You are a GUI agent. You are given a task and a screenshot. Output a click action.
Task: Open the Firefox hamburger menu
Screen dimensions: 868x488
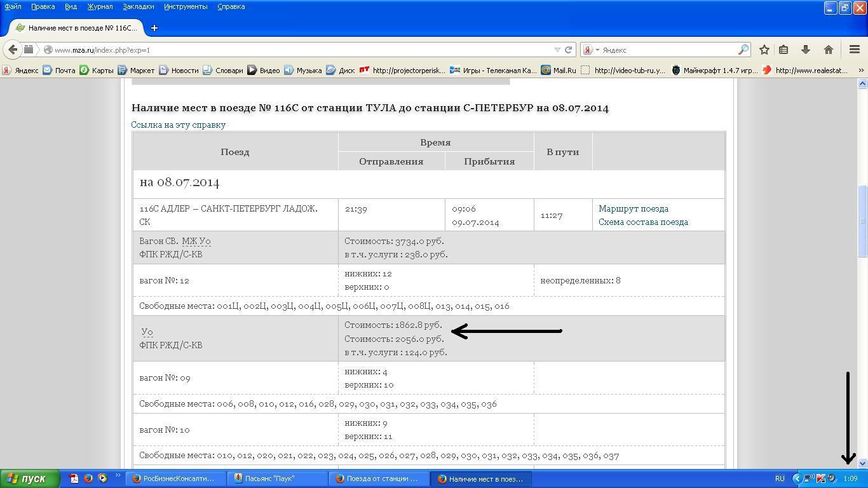click(855, 50)
